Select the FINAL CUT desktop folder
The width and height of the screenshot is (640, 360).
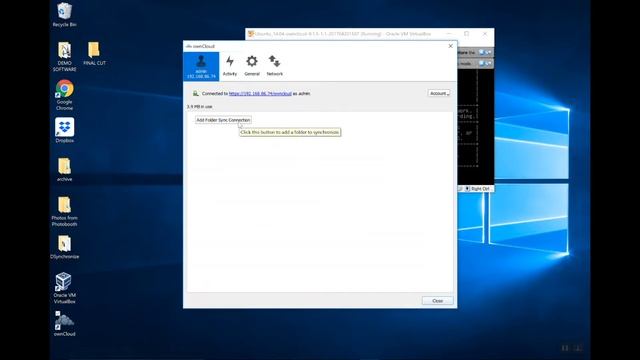(x=94, y=53)
